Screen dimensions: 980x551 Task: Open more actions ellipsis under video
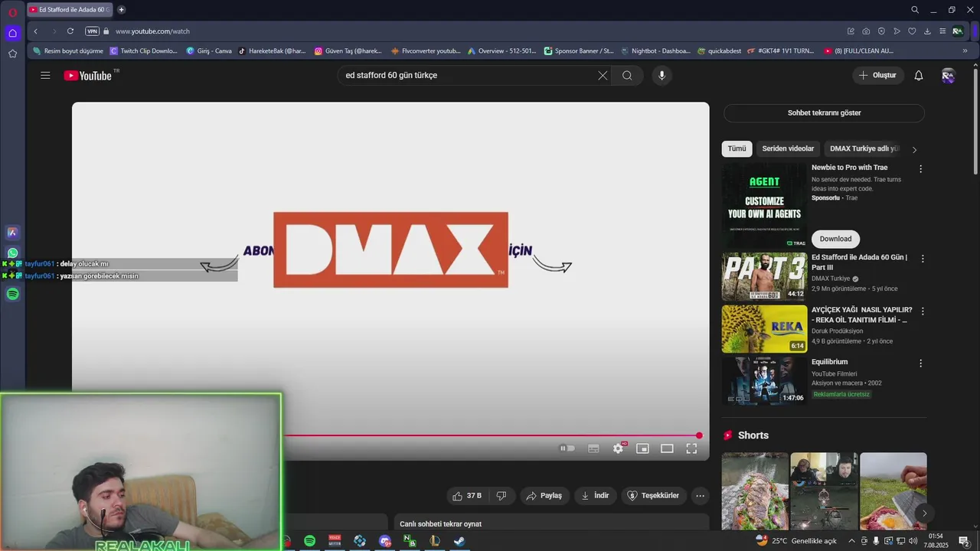coord(700,496)
